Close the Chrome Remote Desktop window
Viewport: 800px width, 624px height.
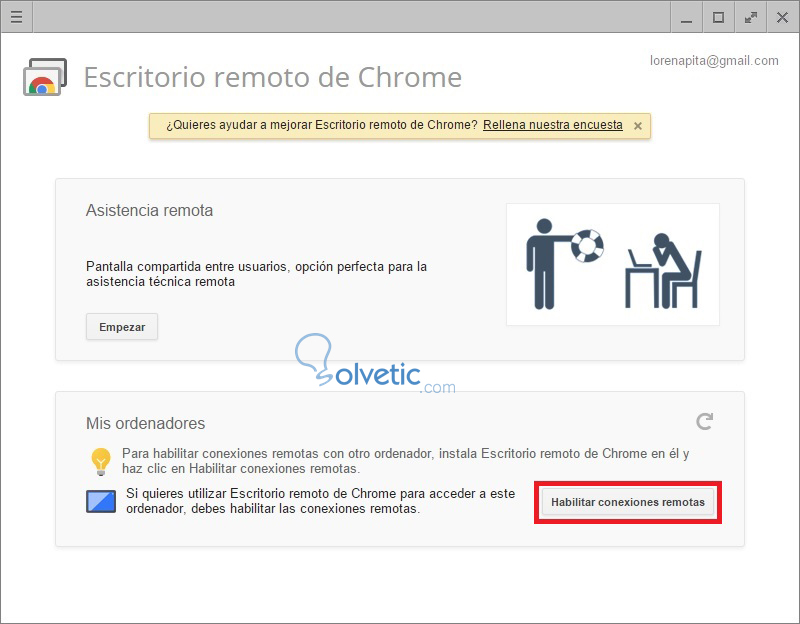point(782,17)
